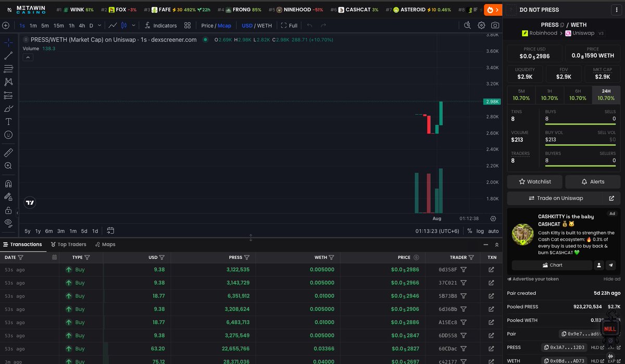Set the chart range to 5d

tap(84, 231)
